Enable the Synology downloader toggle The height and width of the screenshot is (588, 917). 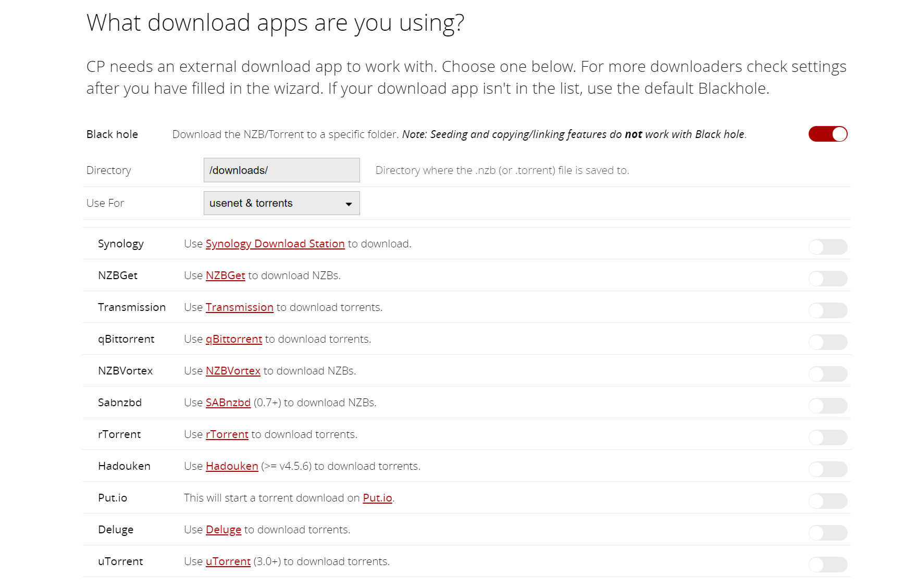[828, 247]
